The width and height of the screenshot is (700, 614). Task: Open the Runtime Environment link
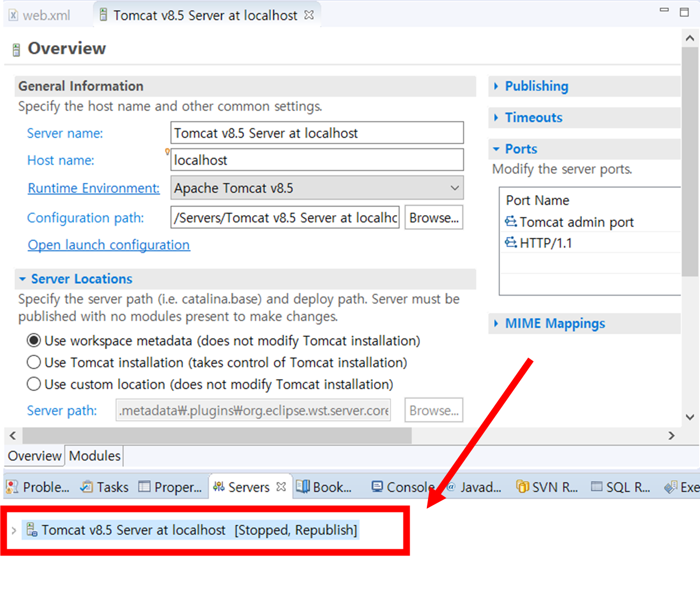point(94,188)
